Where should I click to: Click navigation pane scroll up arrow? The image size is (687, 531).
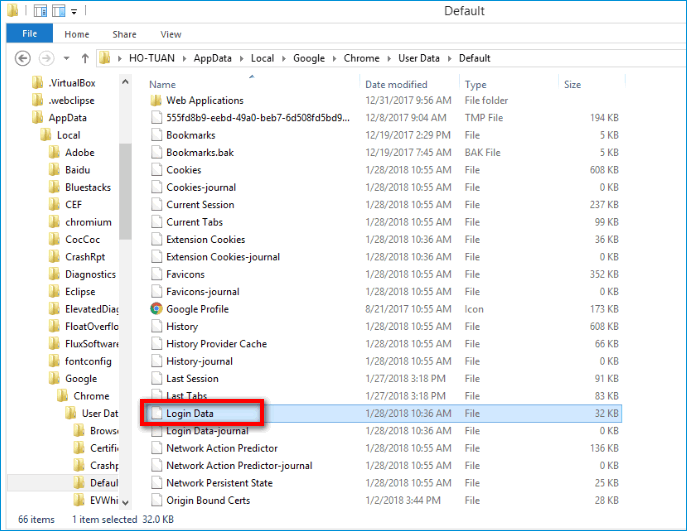[125, 82]
